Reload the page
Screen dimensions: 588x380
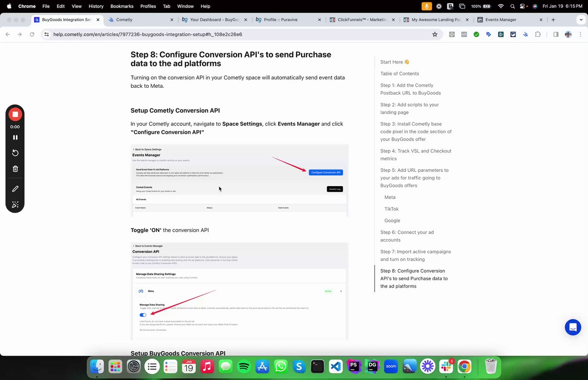[x=32, y=34]
